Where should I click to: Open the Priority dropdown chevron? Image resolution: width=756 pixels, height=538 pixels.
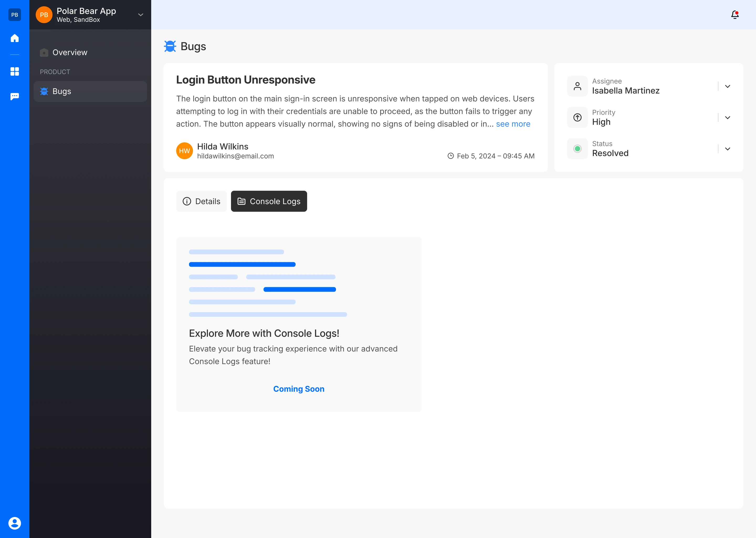(727, 117)
